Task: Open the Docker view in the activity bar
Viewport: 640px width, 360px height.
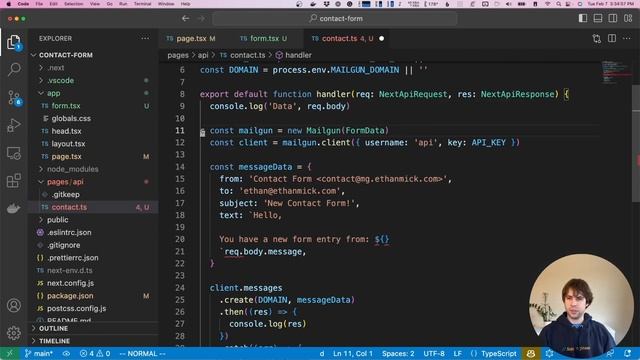Action: pos(13,208)
